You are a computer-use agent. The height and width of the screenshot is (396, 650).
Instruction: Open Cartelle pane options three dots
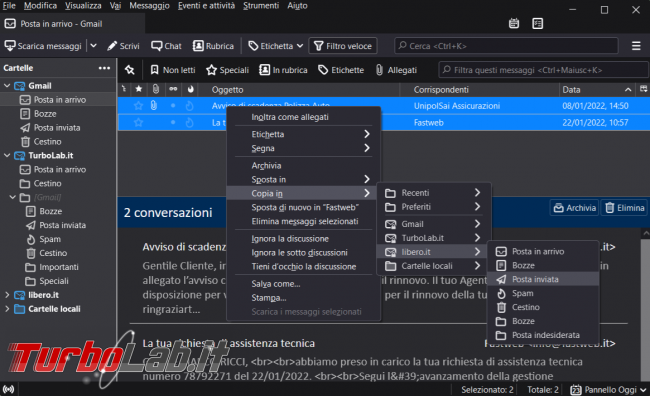(104, 68)
